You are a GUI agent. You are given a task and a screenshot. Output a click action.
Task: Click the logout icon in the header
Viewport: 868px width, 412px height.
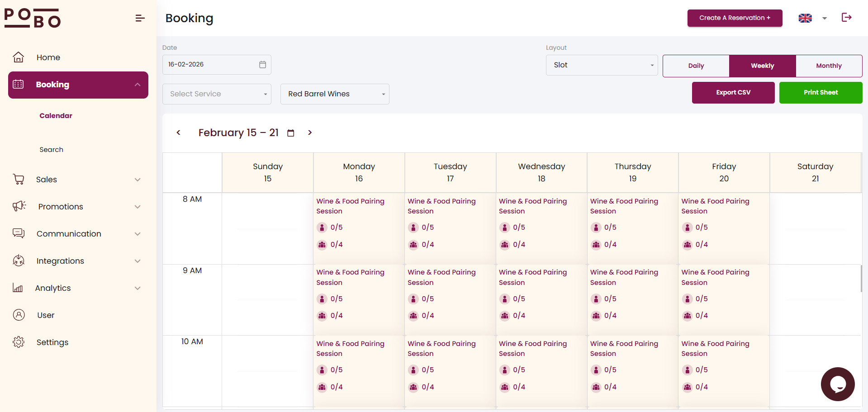[x=846, y=18]
